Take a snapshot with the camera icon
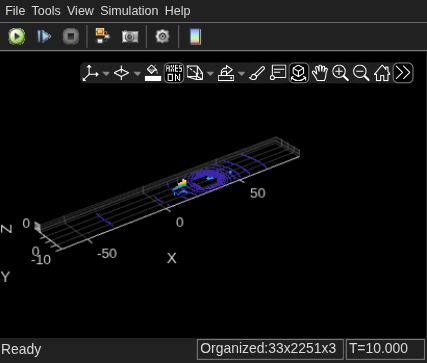Screen dimensions: 427x363 [130, 36]
